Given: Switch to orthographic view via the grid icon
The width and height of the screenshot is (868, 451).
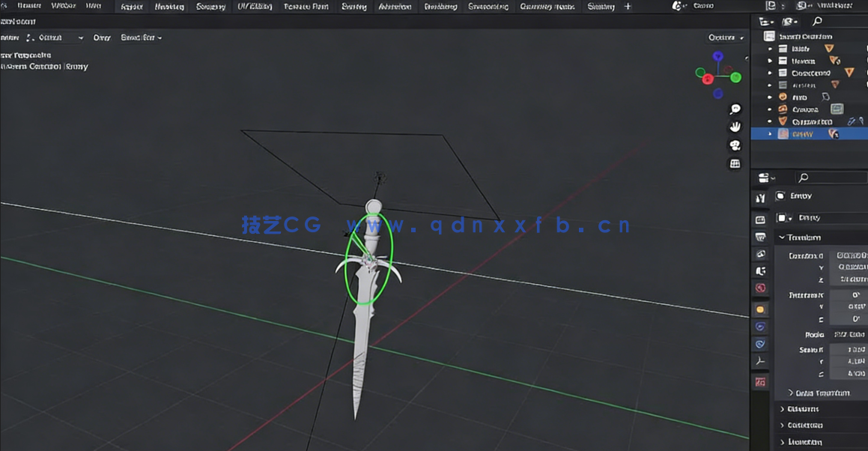Looking at the screenshot, I should (x=735, y=163).
